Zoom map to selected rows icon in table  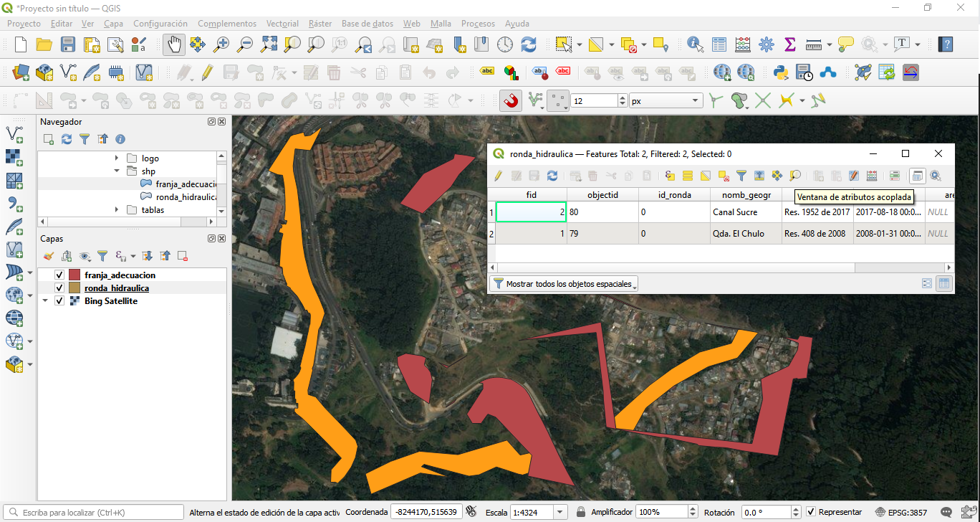click(x=795, y=175)
